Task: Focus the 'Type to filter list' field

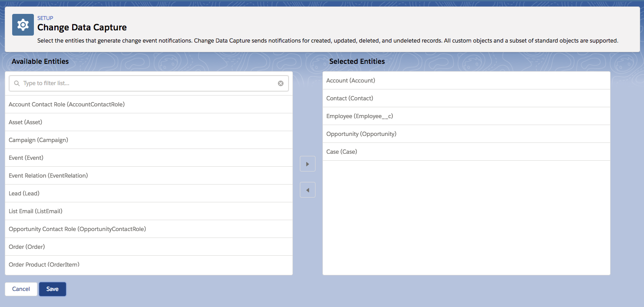Action: point(148,83)
